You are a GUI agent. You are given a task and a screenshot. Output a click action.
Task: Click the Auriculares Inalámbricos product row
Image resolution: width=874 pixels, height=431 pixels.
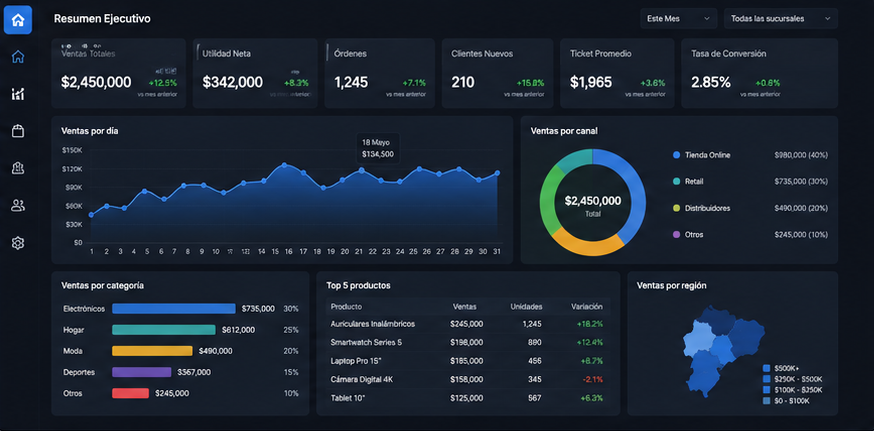468,324
